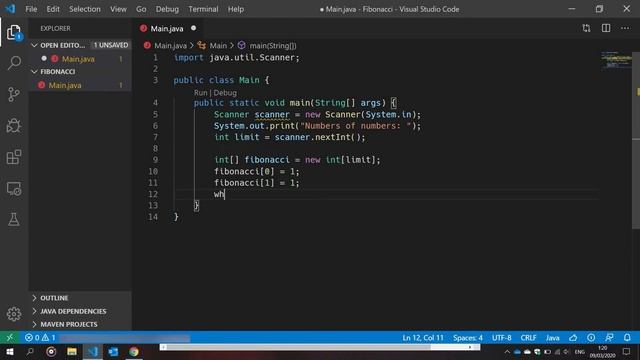Image resolution: width=640 pixels, height=360 pixels.
Task: Click the Visual Studio Code taskbar icon
Action: pyautogui.click(x=93, y=351)
